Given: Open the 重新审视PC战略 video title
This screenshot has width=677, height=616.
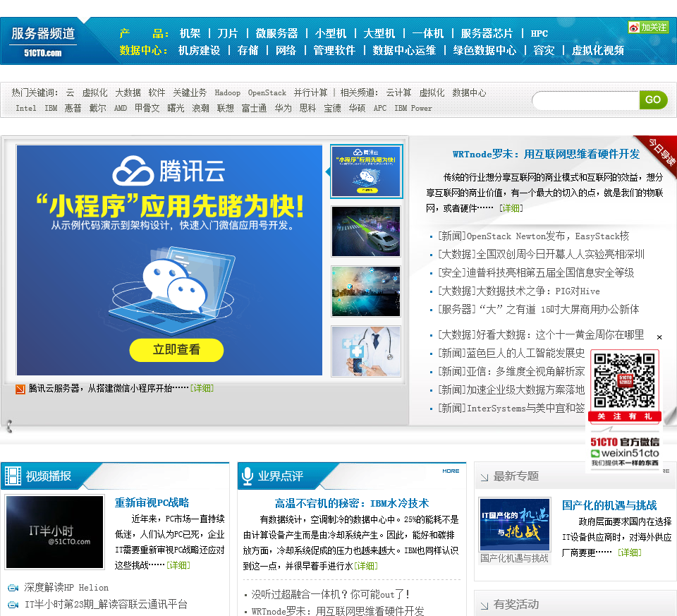Looking at the screenshot, I should [152, 503].
